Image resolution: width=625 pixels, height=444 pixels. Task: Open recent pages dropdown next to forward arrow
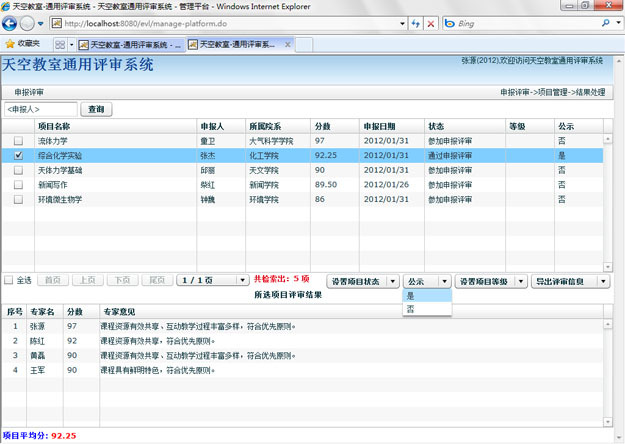41,24
